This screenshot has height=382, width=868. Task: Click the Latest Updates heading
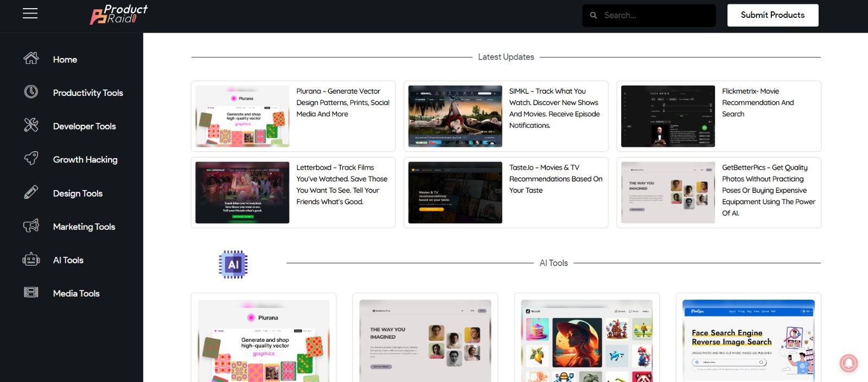[506, 57]
